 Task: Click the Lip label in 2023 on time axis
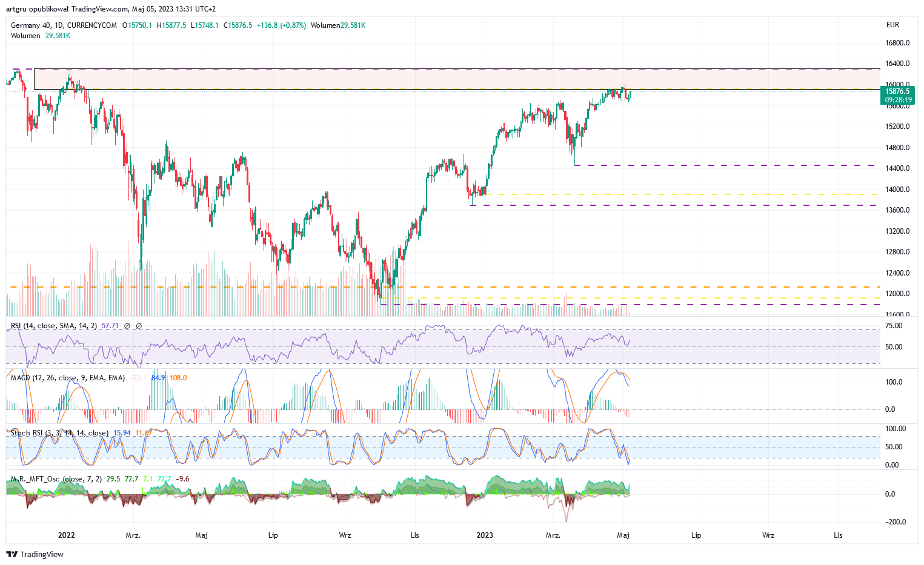tap(696, 535)
